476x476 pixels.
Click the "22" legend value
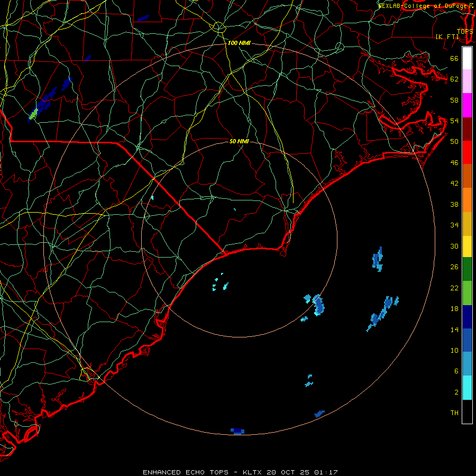click(454, 288)
